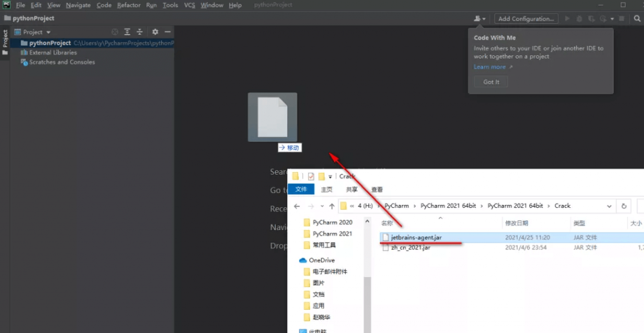Click the 共享 tab in Explorer ribbon
The height and width of the screenshot is (333, 644).
click(x=352, y=190)
